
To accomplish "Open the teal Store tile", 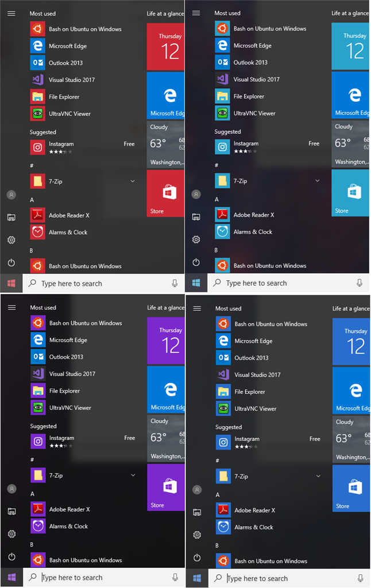I will (x=350, y=193).
